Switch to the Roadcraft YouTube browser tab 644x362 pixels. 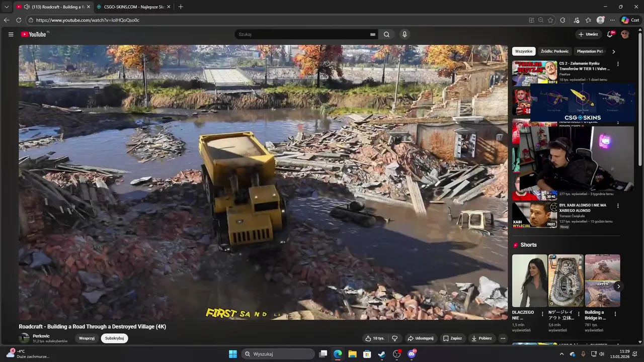pyautogui.click(x=53, y=7)
